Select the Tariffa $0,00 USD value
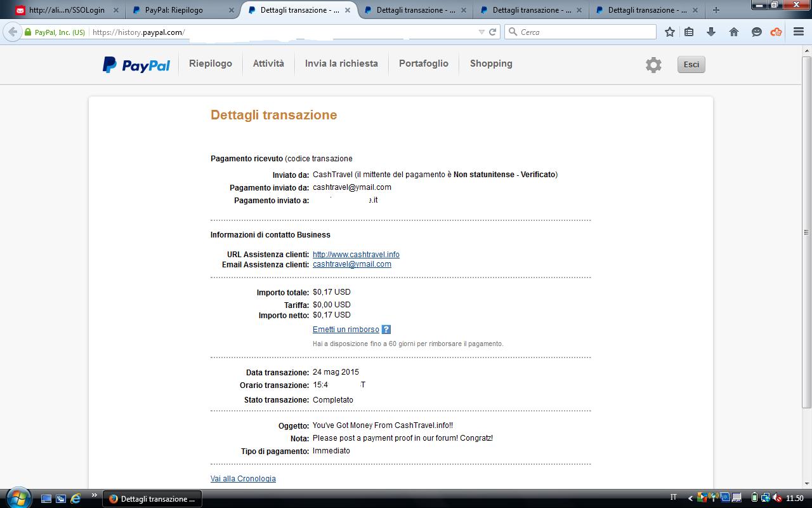This screenshot has width=812, height=508. click(x=332, y=305)
